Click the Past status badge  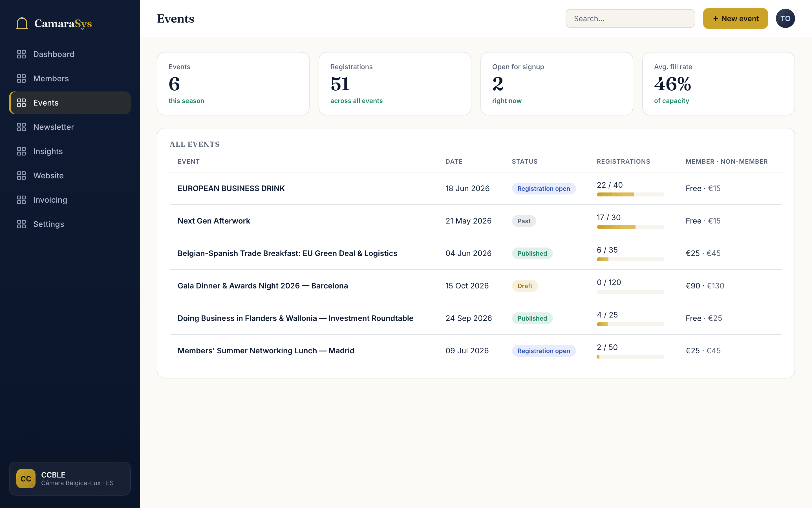coord(524,221)
